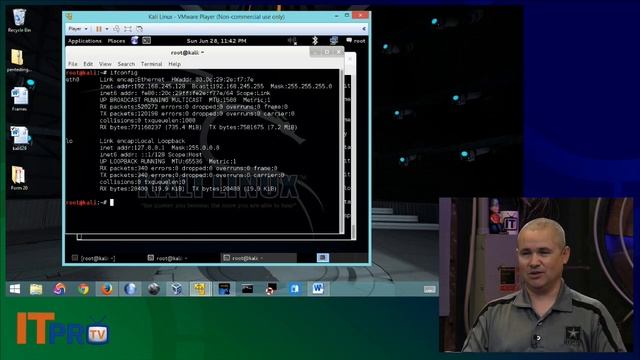This screenshot has width=640, height=360.
Task: Launch Iceweasel browser from Kali top panel
Action: point(135,40)
